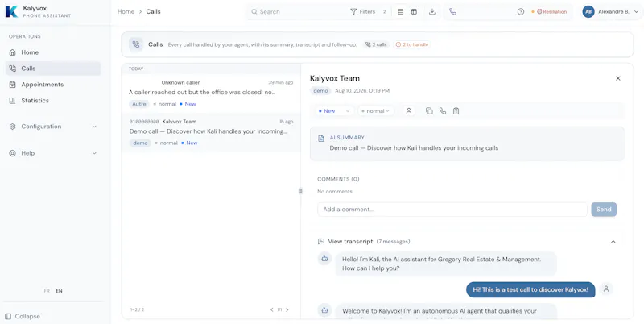
Task: Click the Résiliation alert badge
Action: coord(549,11)
